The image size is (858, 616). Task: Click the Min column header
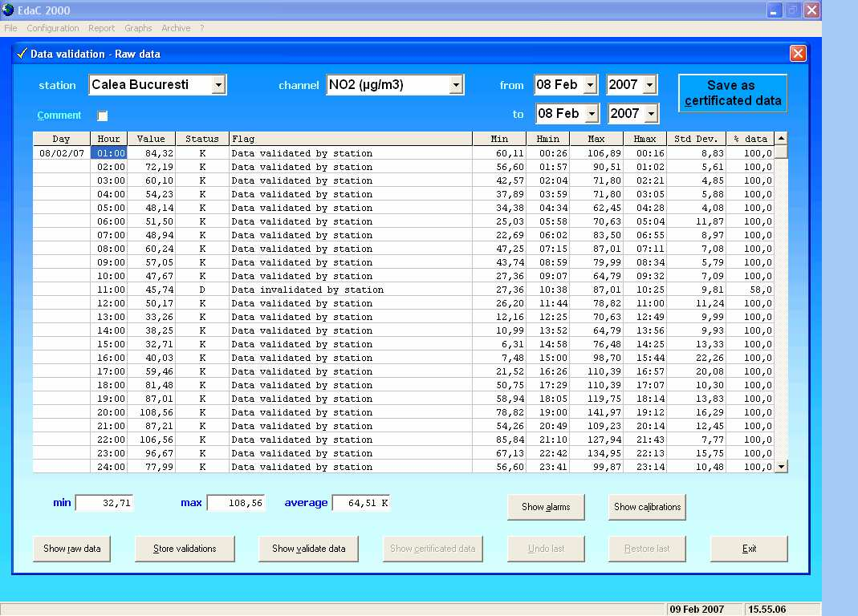point(499,139)
